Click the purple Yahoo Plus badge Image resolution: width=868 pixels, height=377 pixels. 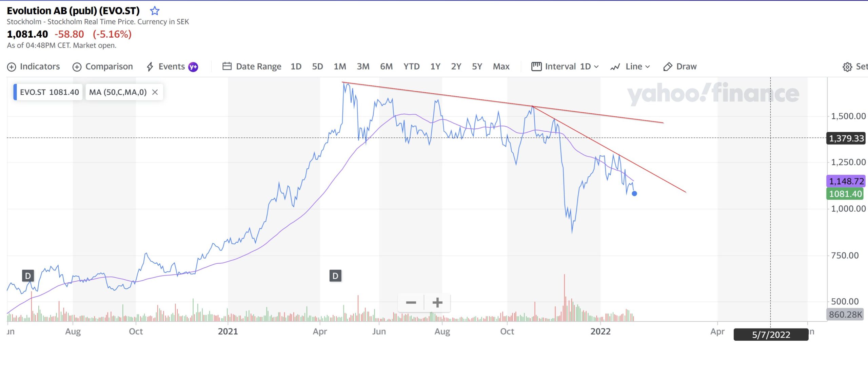tap(193, 67)
